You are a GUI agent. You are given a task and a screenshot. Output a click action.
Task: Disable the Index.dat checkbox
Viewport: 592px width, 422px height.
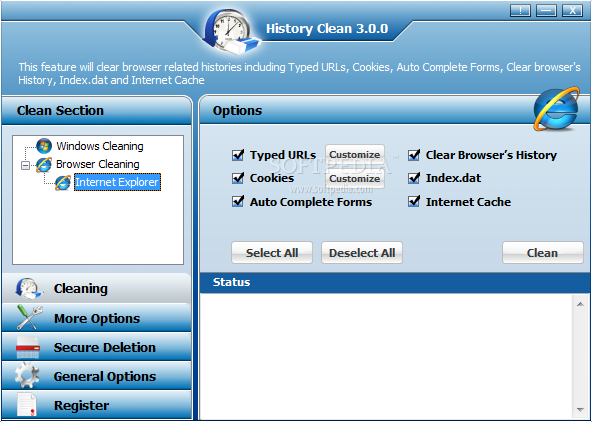414,178
